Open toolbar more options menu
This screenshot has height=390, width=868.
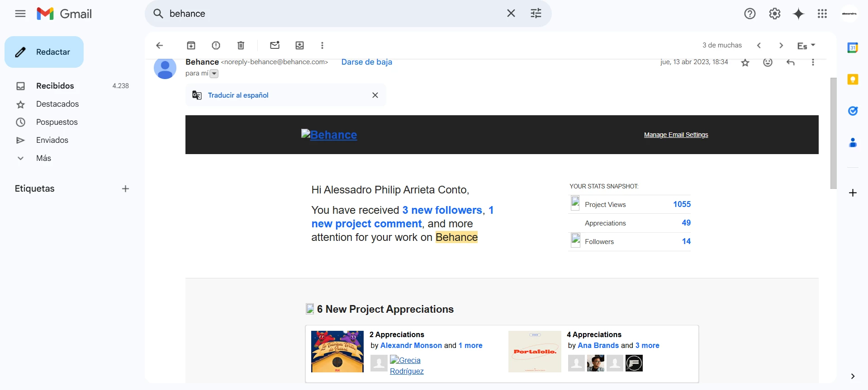[x=323, y=45]
